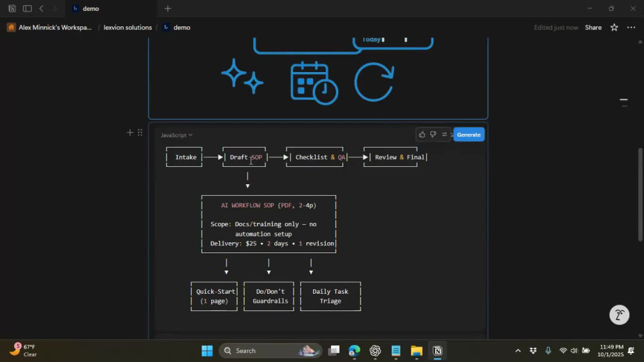Open the JavaScript language dropdown
The height and width of the screenshot is (362, 644).
(176, 135)
